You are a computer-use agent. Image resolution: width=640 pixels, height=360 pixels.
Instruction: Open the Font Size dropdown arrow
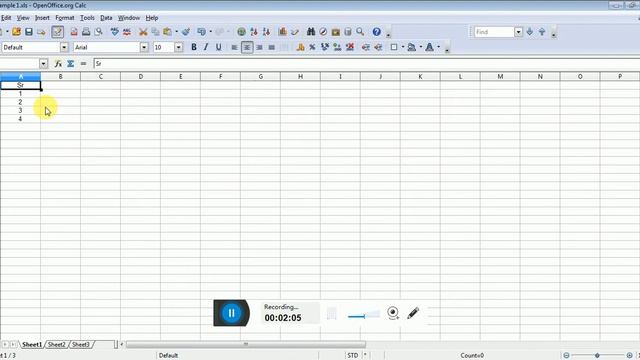point(178,47)
